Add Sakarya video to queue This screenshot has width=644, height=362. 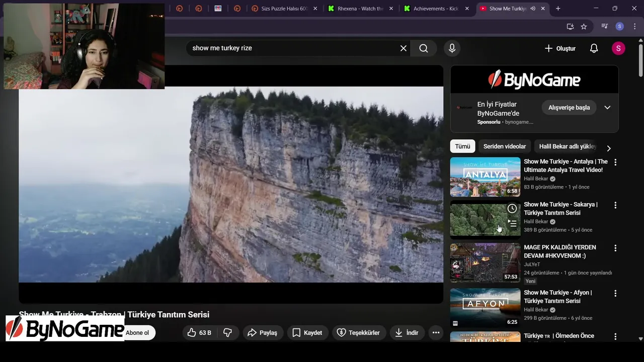point(512,223)
